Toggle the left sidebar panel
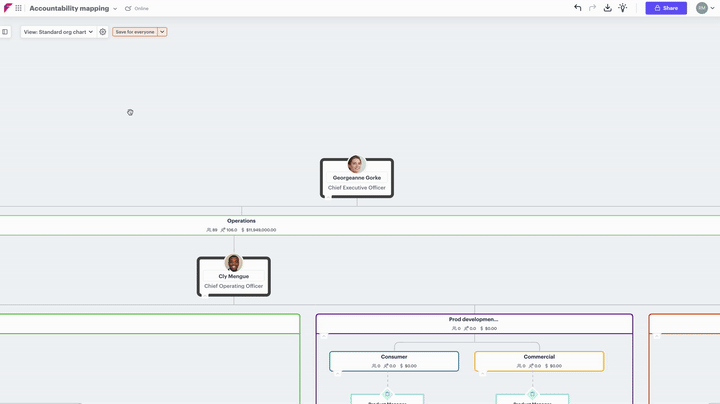 pos(5,32)
